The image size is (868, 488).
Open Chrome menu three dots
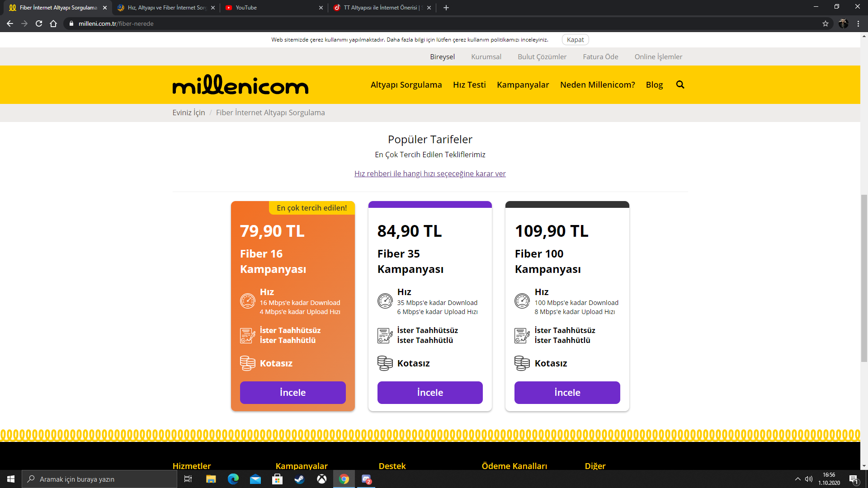pos(858,23)
